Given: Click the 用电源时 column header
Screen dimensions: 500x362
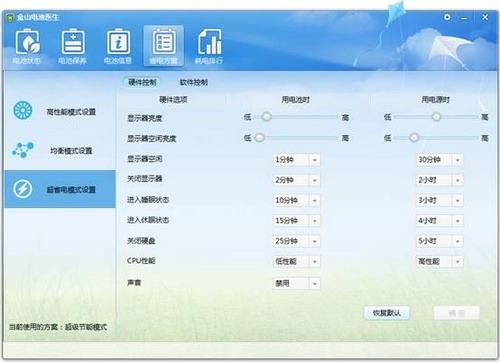Looking at the screenshot, I should pyautogui.click(x=436, y=99).
